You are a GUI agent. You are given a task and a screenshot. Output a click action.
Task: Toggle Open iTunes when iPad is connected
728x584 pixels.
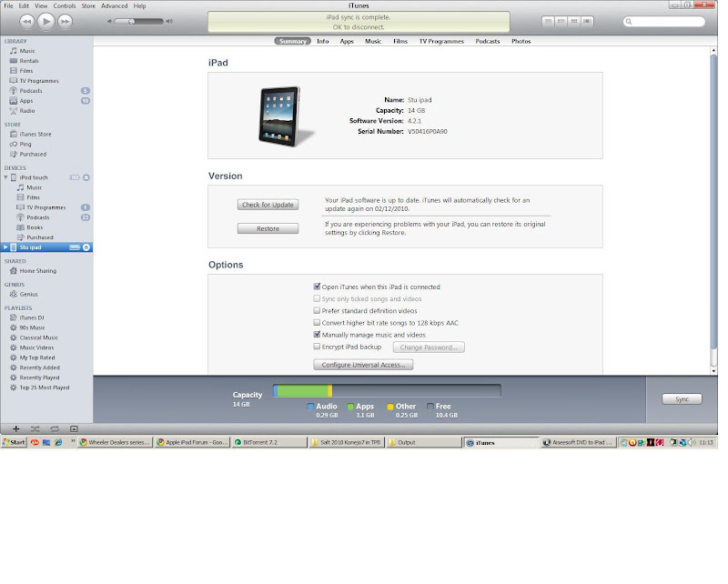pos(317,287)
